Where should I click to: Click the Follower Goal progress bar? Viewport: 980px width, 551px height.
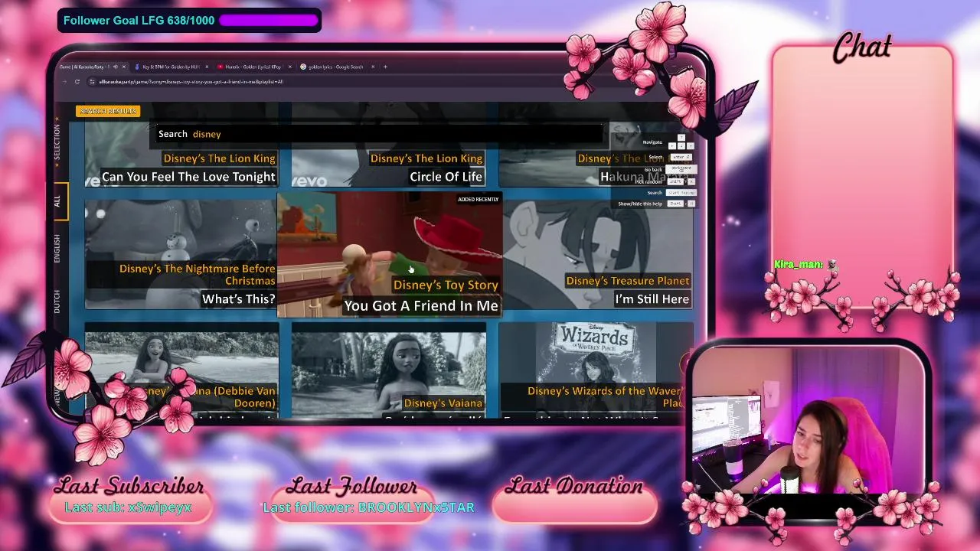click(x=268, y=20)
